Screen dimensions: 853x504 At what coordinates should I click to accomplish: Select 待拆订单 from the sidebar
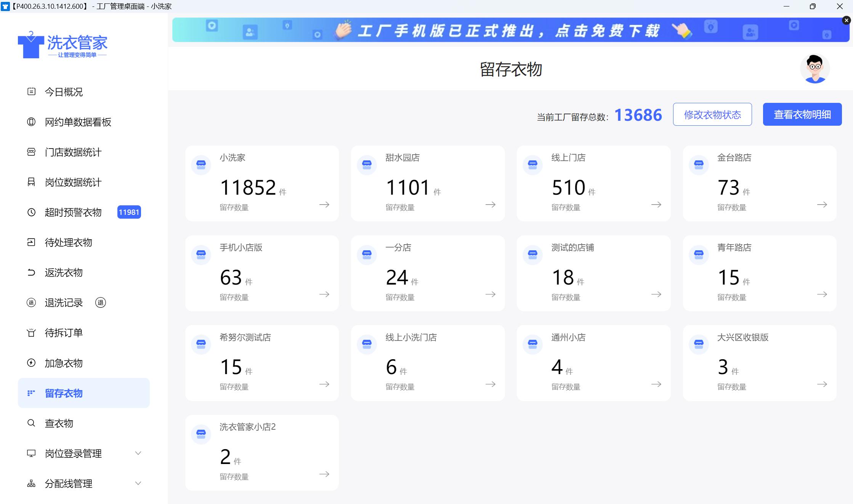point(64,333)
